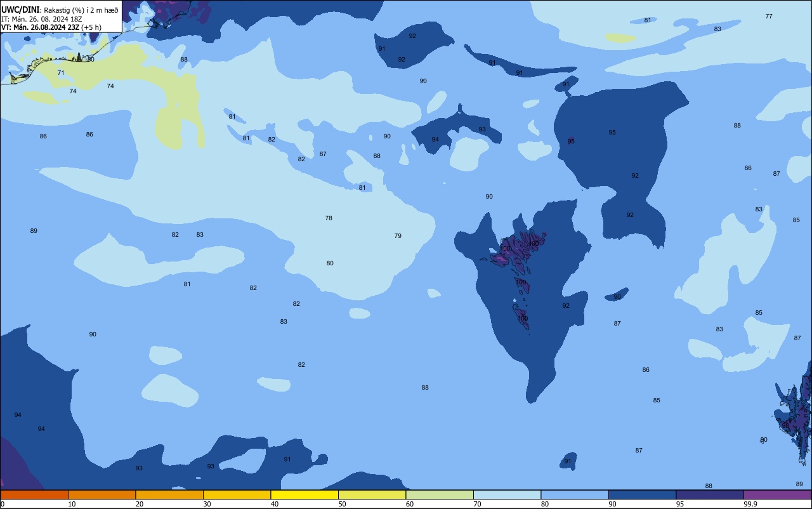Click the title 'UWC/DINI: Rakastig (%) í 2 m hæð'

click(x=60, y=10)
